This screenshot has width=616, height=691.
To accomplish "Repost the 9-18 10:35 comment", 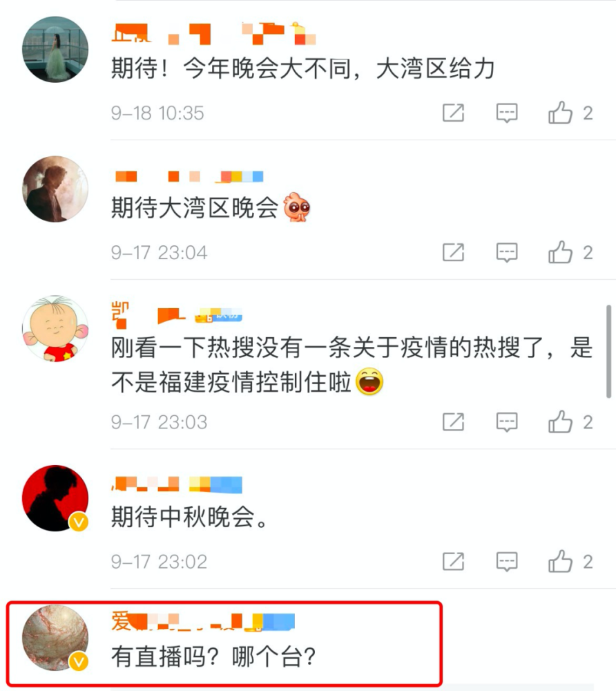I will click(x=453, y=113).
